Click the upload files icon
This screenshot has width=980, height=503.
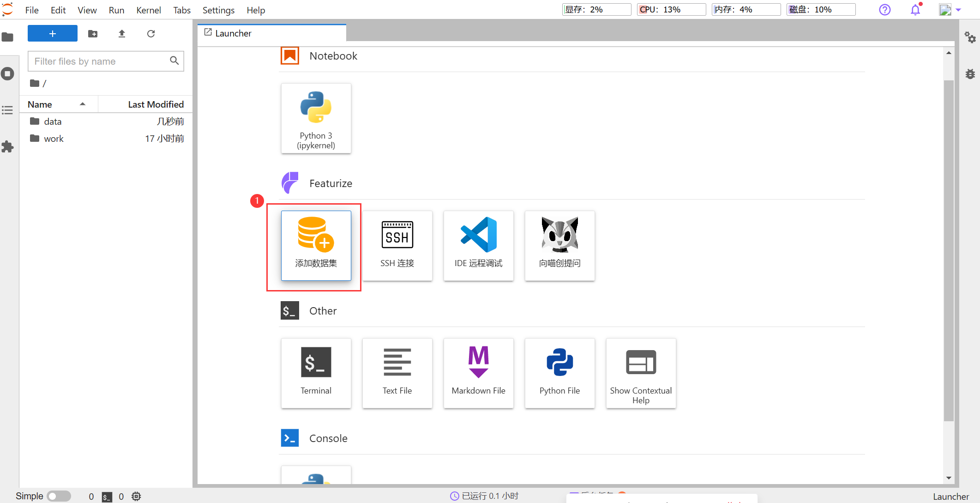122,34
